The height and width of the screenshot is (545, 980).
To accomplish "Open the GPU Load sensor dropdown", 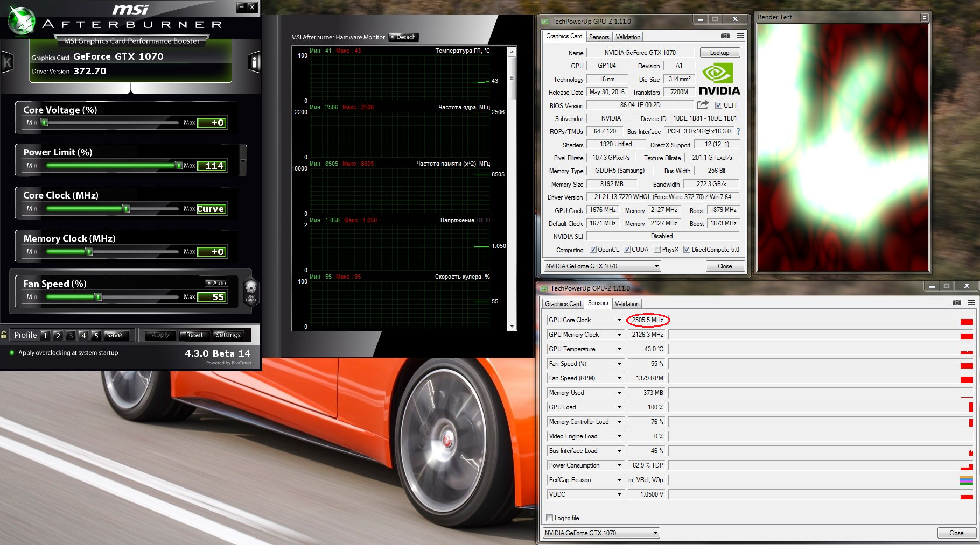I will [x=619, y=407].
